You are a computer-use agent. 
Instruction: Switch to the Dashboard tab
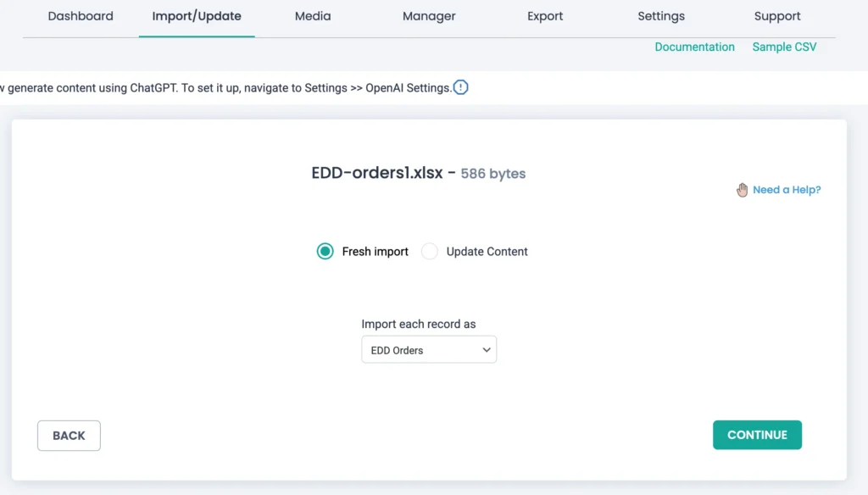coord(81,15)
